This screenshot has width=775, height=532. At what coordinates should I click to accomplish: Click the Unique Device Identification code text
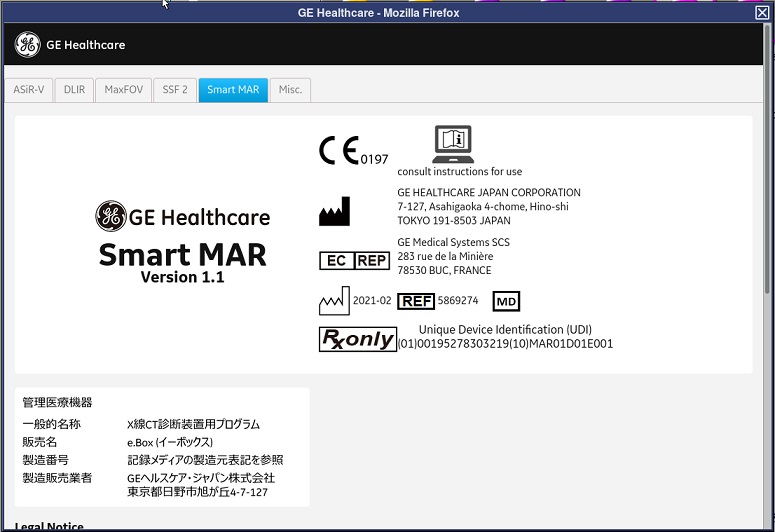(x=505, y=344)
